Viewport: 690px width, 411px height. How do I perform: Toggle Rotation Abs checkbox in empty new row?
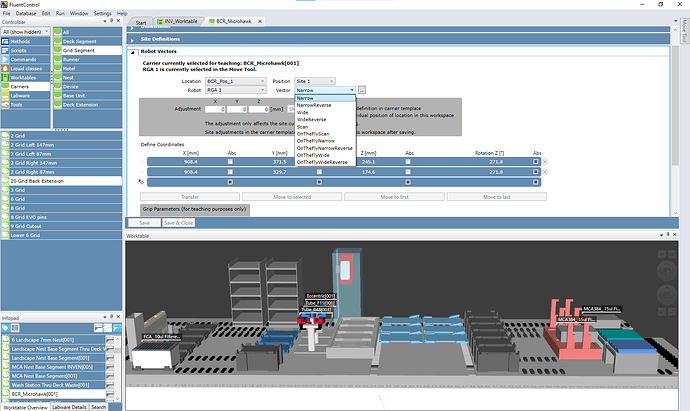pos(536,182)
